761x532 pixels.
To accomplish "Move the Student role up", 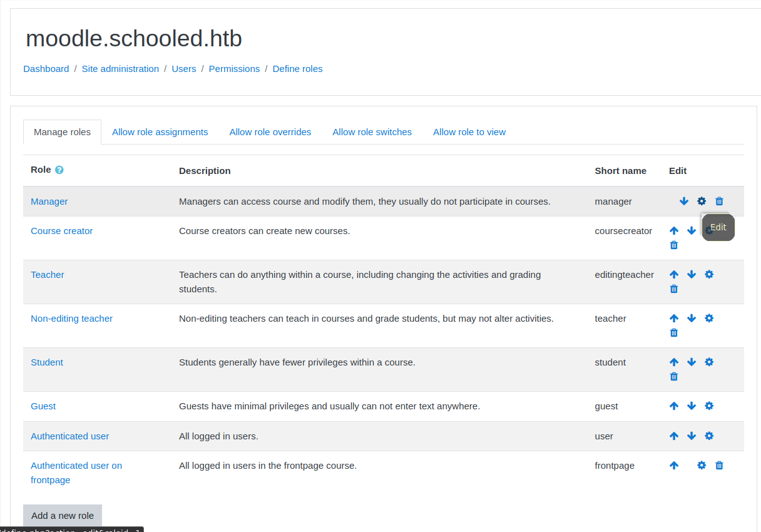I will (674, 362).
